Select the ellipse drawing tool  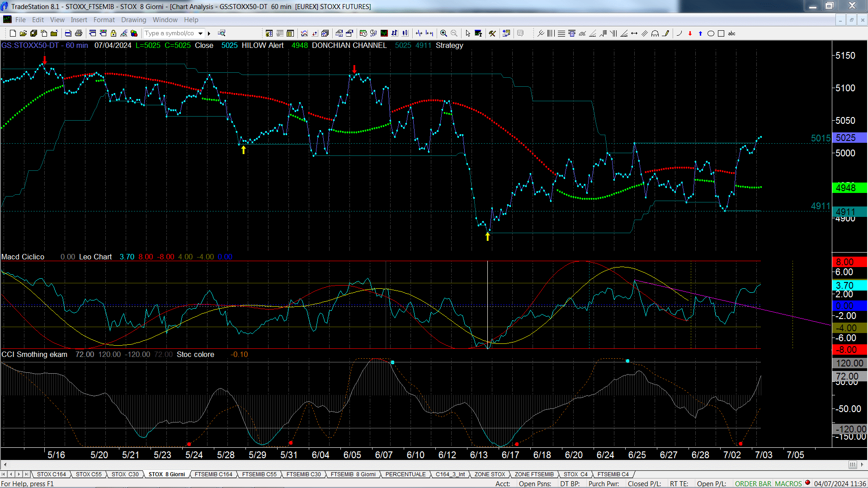(711, 33)
